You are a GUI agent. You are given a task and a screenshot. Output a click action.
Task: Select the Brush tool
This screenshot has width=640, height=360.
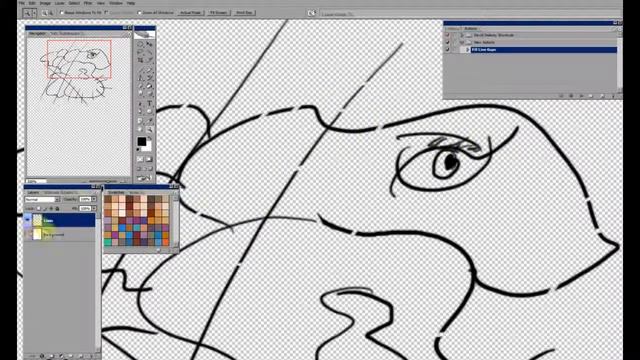149,69
